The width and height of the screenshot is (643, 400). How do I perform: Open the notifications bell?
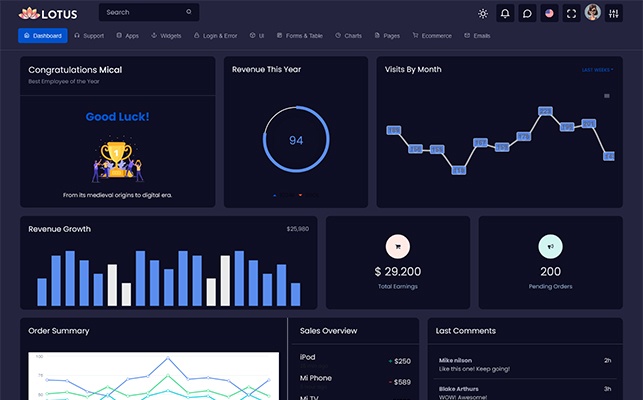click(x=506, y=13)
